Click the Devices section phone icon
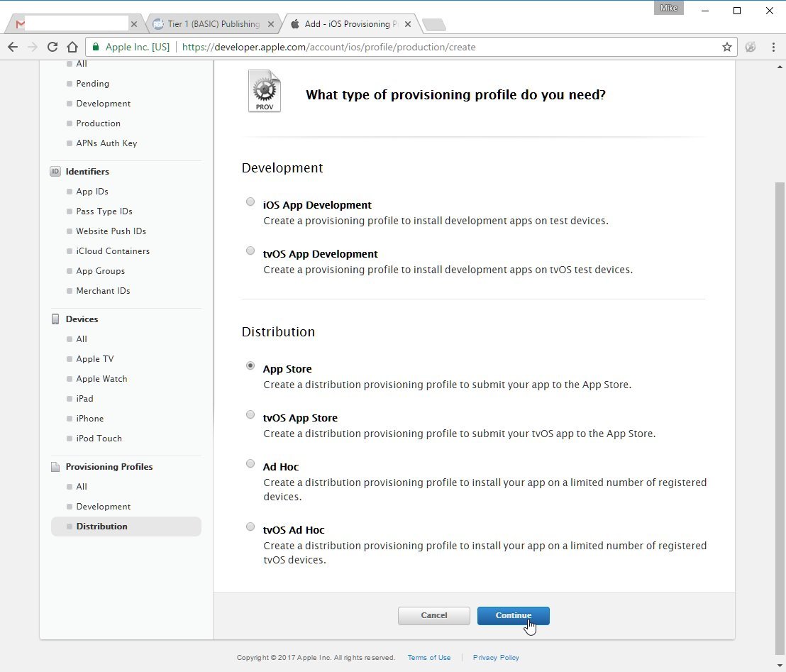 (x=55, y=319)
